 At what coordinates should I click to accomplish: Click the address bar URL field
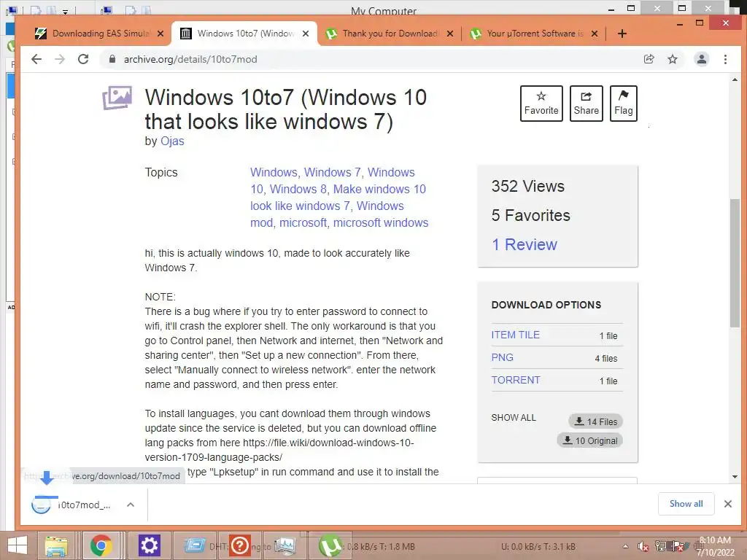[x=371, y=59]
